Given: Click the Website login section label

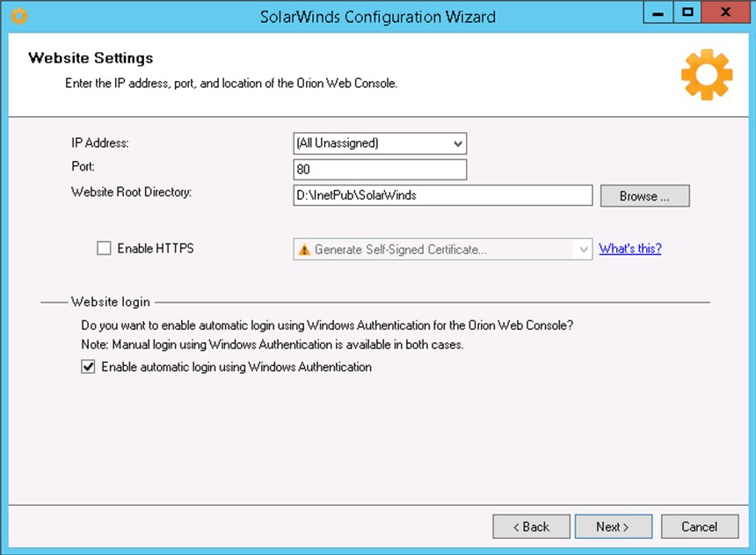Looking at the screenshot, I should pos(111,303).
